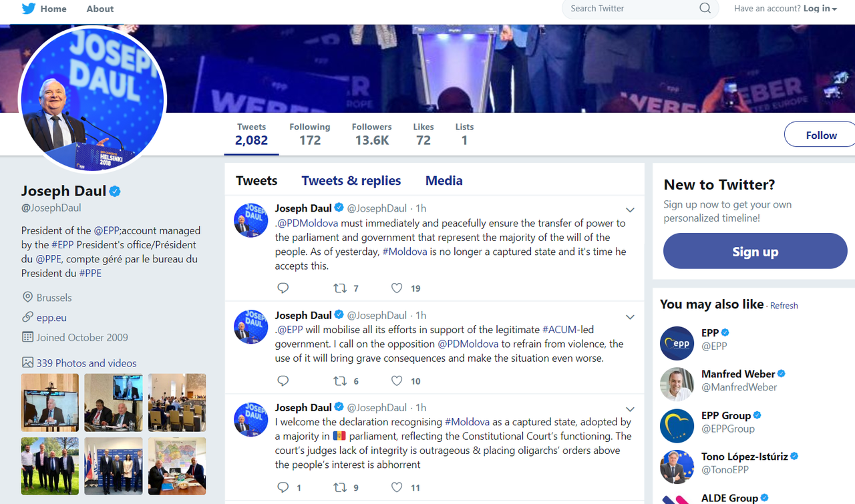Switch to Tweets & replies tab

351,180
